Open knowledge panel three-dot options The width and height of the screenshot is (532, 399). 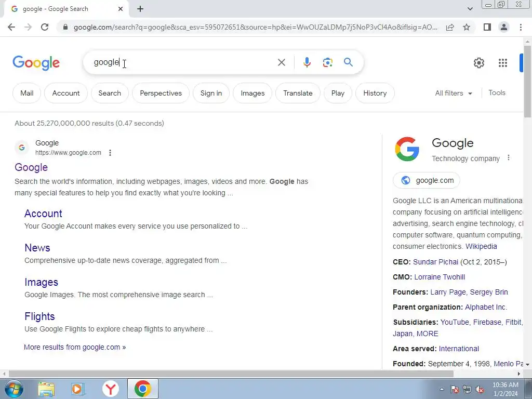click(508, 158)
